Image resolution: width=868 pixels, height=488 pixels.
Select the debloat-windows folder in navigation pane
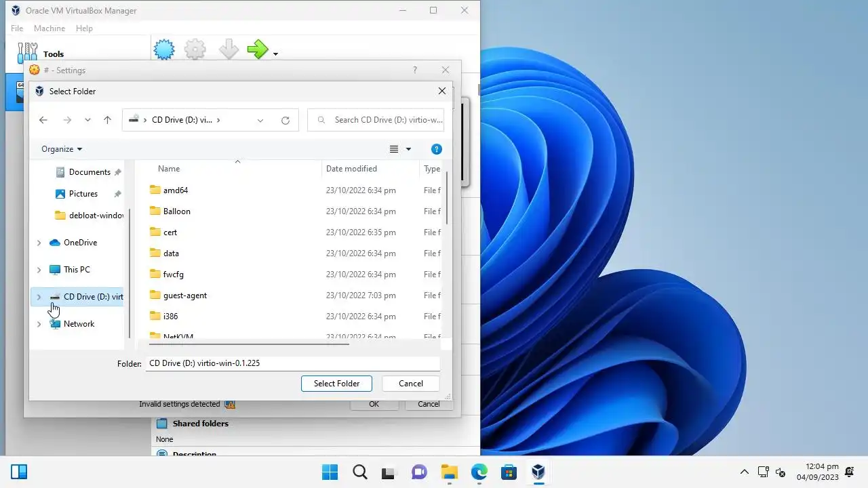click(x=90, y=216)
